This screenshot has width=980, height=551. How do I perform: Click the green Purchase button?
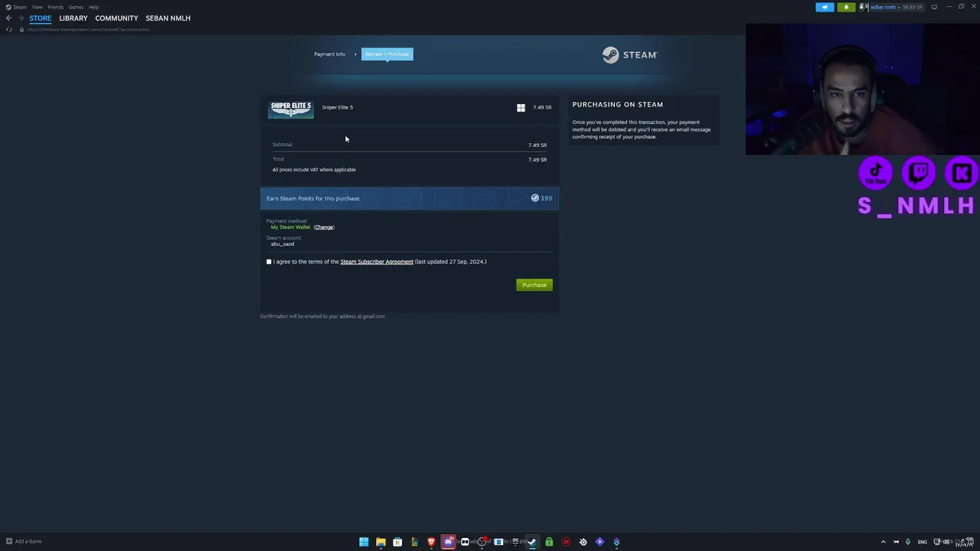click(x=534, y=285)
